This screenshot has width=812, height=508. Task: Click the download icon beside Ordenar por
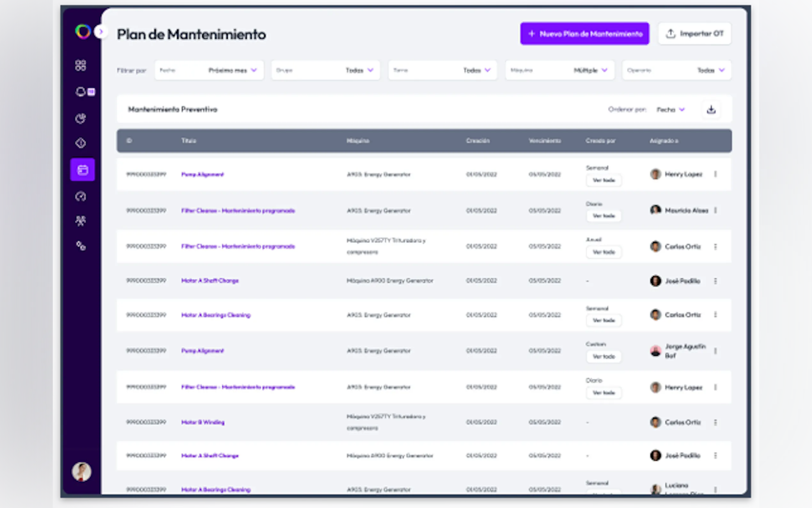711,109
